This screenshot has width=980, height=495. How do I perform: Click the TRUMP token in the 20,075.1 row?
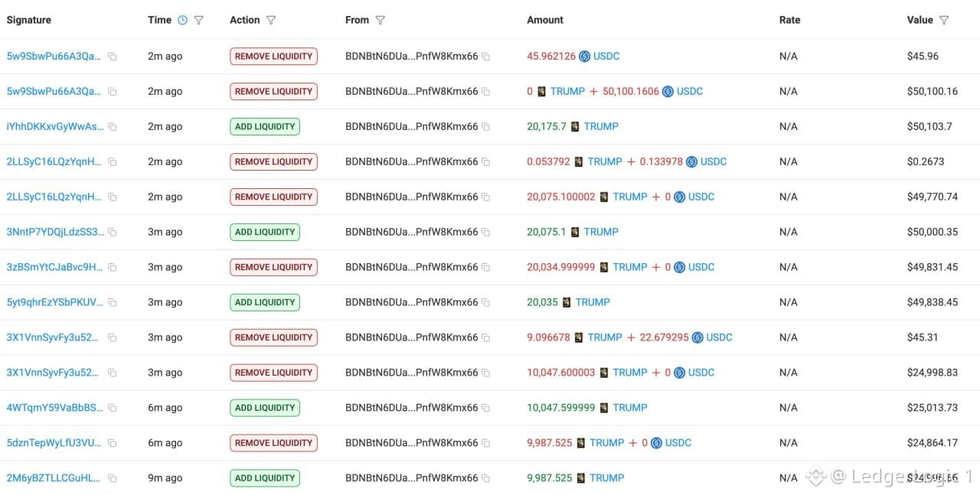coord(601,233)
